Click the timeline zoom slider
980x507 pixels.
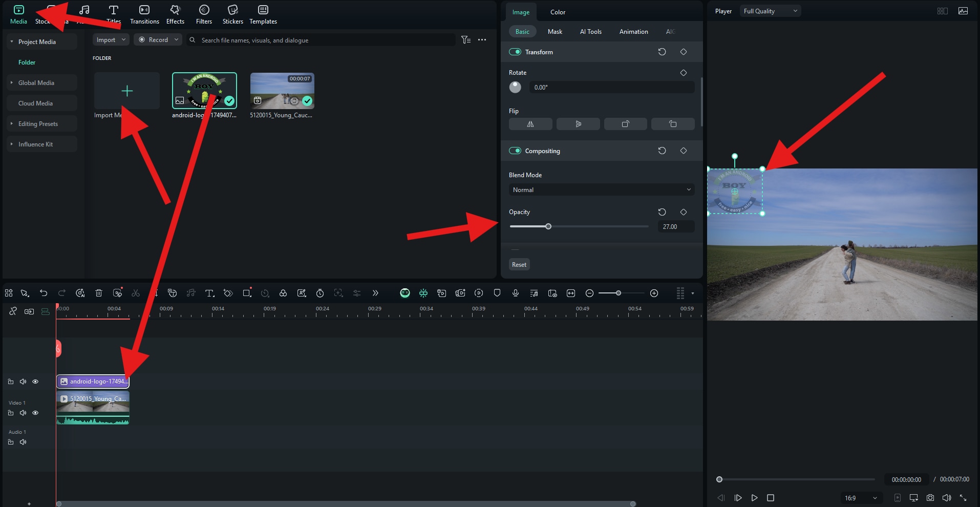[622, 293]
